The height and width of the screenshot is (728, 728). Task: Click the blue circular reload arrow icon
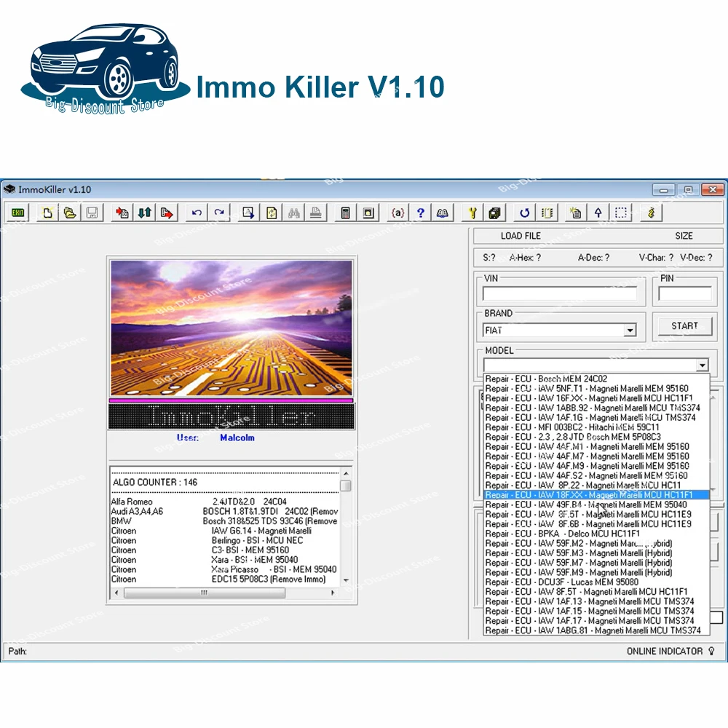click(525, 213)
